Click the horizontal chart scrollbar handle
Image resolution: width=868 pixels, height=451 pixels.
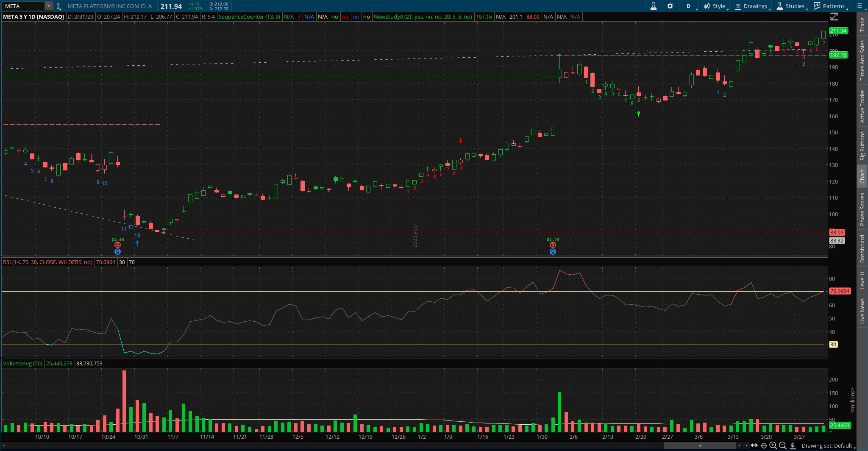pyautogui.click(x=700, y=445)
